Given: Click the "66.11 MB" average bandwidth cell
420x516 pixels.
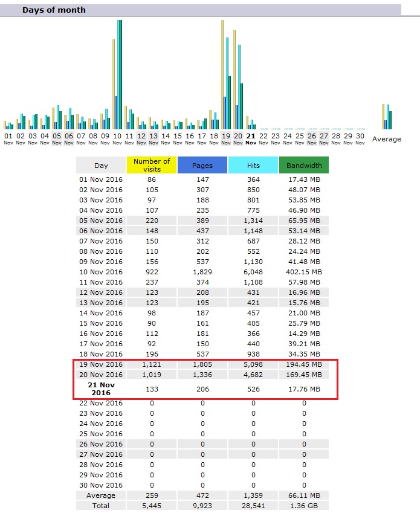Looking at the screenshot, I should click(304, 495).
